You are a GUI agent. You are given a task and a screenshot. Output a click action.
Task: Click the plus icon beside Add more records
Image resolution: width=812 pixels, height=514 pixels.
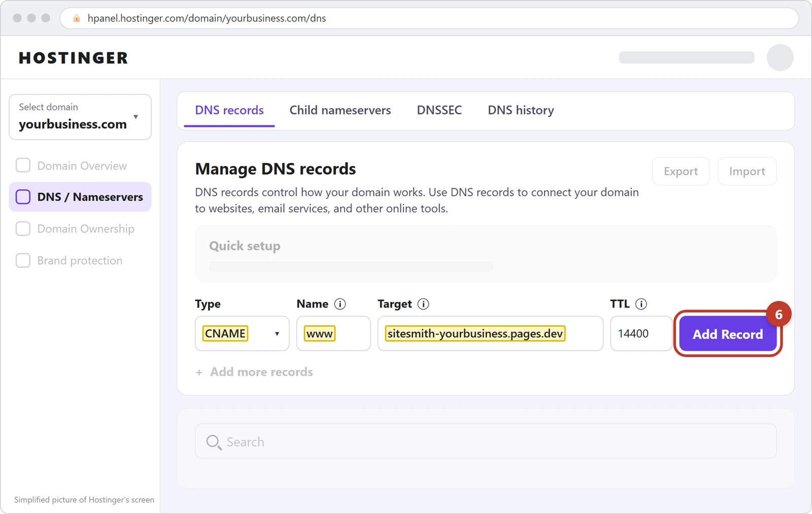point(199,372)
